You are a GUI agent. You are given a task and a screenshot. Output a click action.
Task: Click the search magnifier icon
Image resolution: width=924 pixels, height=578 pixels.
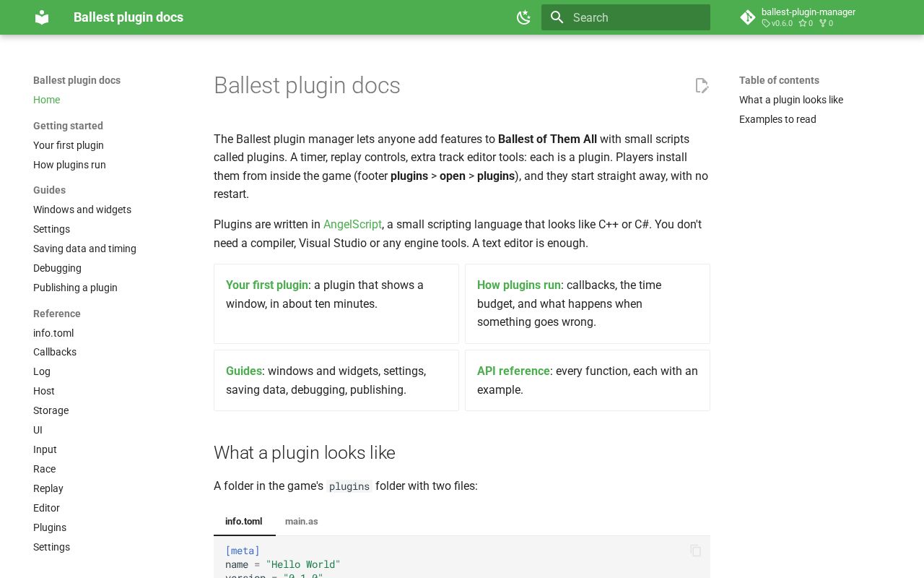tap(557, 17)
